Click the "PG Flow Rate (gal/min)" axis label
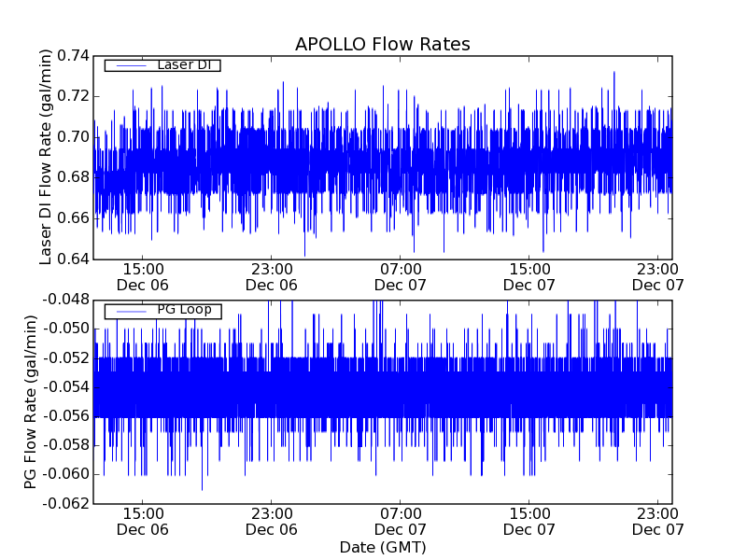 [x=30, y=402]
